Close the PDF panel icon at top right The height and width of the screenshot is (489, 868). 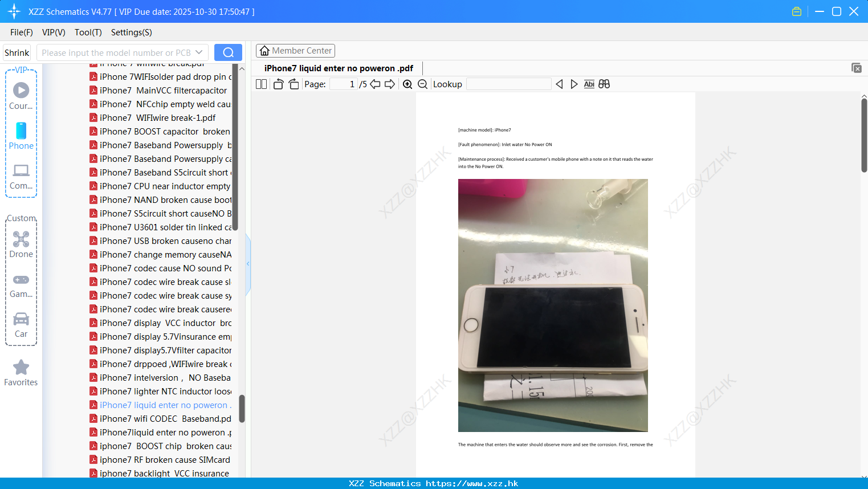[856, 68]
